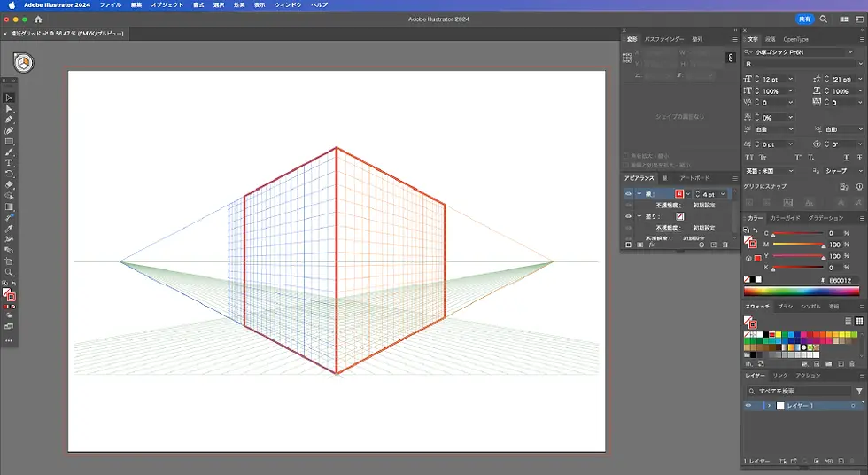Toggle visibility of the 塗り fill appearance
The height and width of the screenshot is (475, 868).
[x=628, y=215]
